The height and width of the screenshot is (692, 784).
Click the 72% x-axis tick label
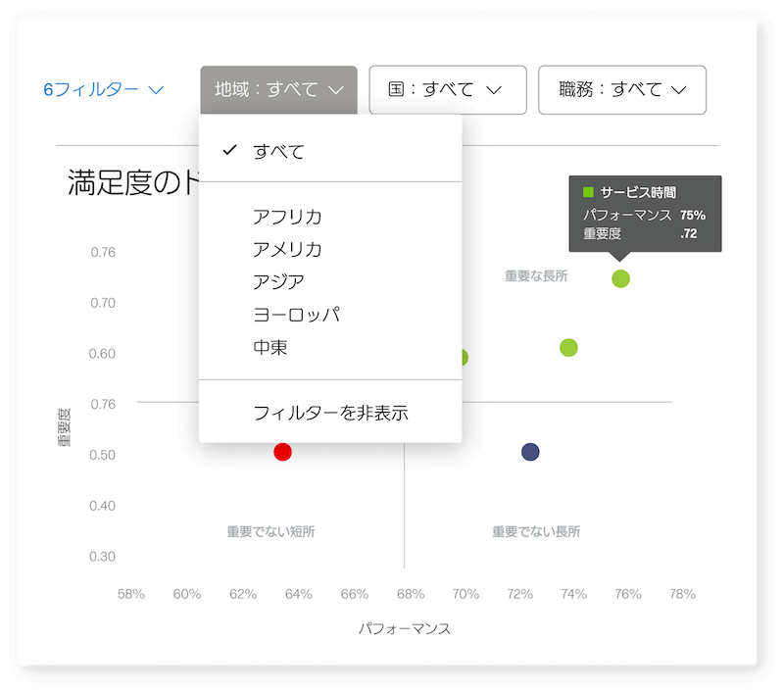click(x=520, y=594)
